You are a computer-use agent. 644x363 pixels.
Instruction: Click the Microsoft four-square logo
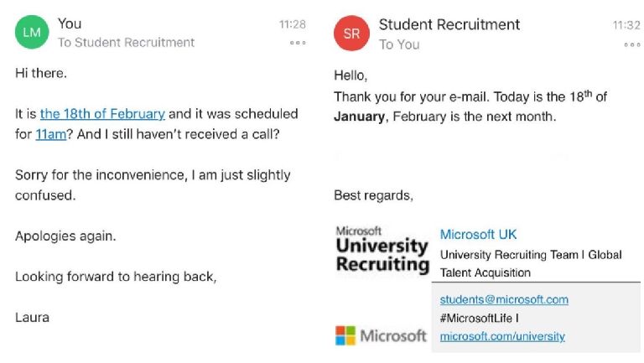point(345,335)
